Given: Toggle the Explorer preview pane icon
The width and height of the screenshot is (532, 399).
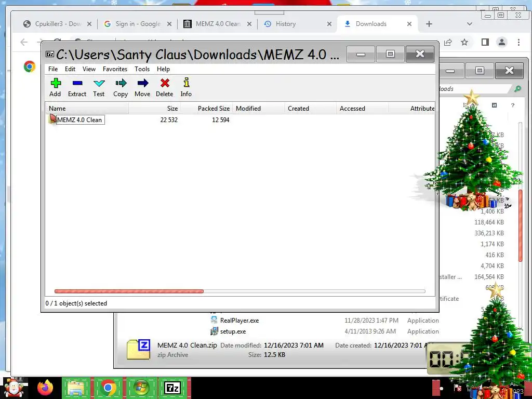Looking at the screenshot, I should 495,105.
